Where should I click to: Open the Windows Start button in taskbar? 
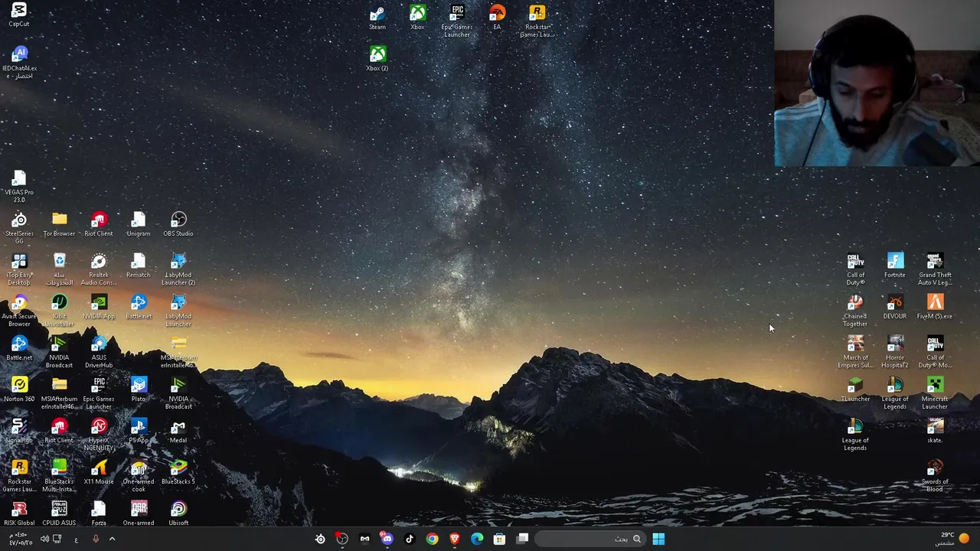[658, 539]
